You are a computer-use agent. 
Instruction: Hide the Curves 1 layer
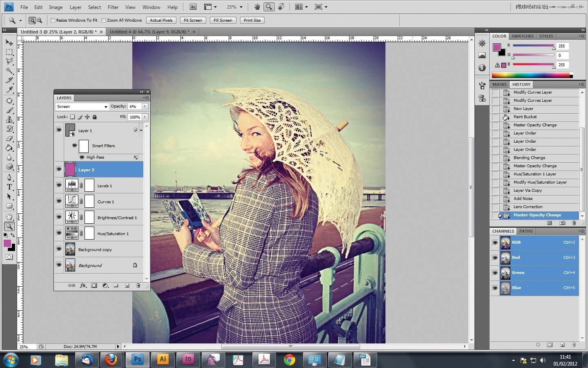tap(59, 201)
